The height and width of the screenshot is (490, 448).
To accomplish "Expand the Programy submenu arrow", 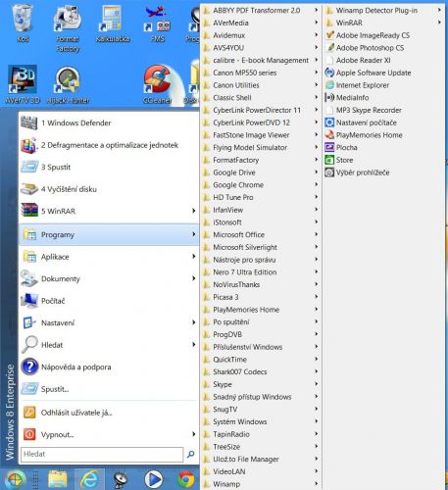I will pos(194,234).
